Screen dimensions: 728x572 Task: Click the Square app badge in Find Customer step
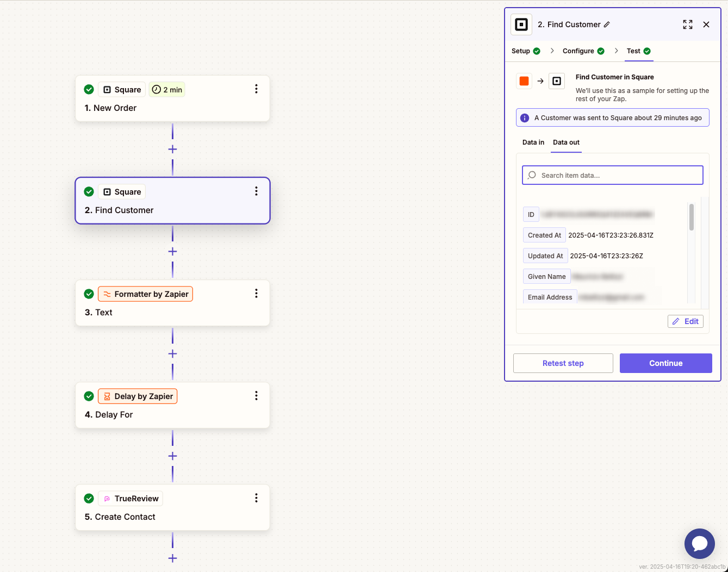(122, 192)
